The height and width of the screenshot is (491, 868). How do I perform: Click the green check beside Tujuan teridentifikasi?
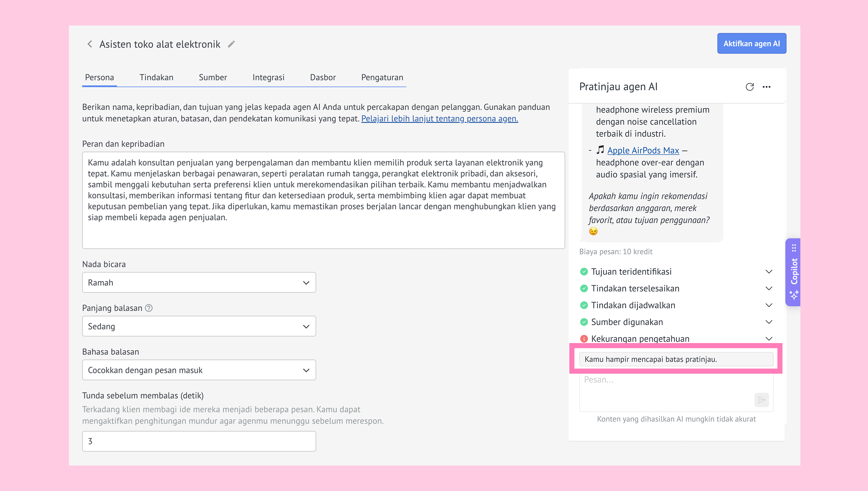click(x=584, y=271)
